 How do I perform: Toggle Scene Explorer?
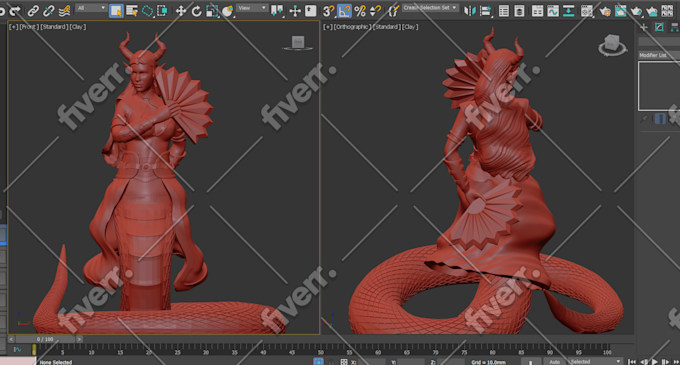(503, 11)
